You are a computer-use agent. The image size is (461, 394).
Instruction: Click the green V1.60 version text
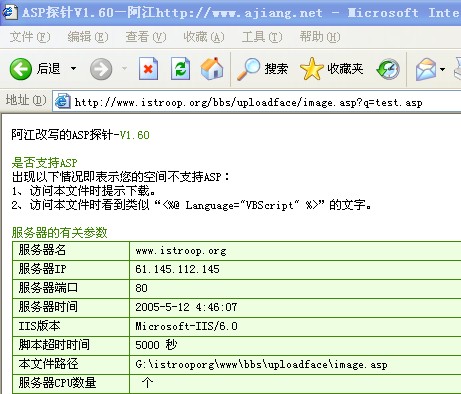[x=134, y=135]
